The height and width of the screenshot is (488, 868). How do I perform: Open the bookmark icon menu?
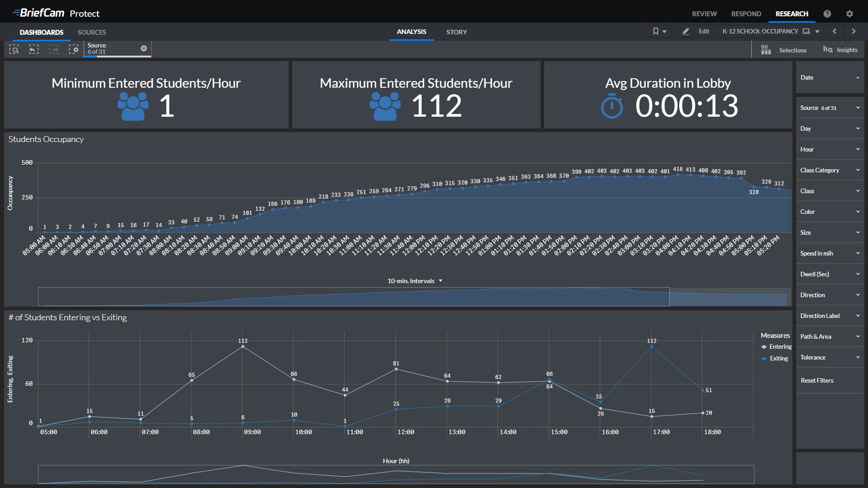click(658, 31)
